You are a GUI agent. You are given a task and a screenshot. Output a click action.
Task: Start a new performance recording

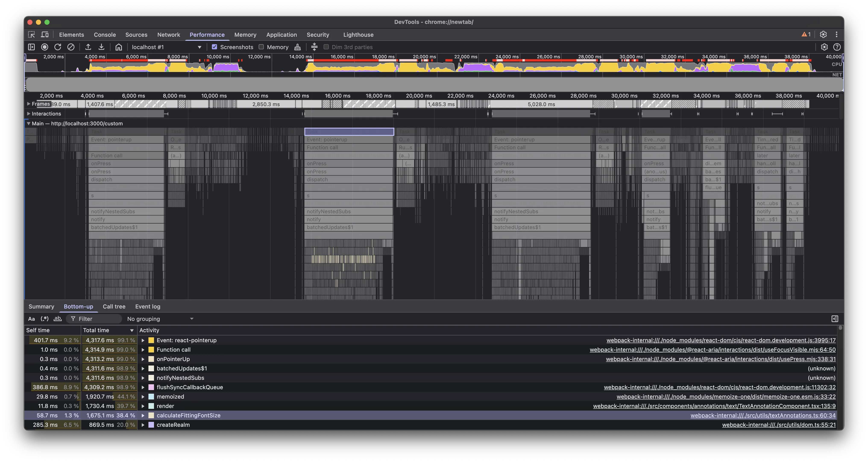(45, 47)
